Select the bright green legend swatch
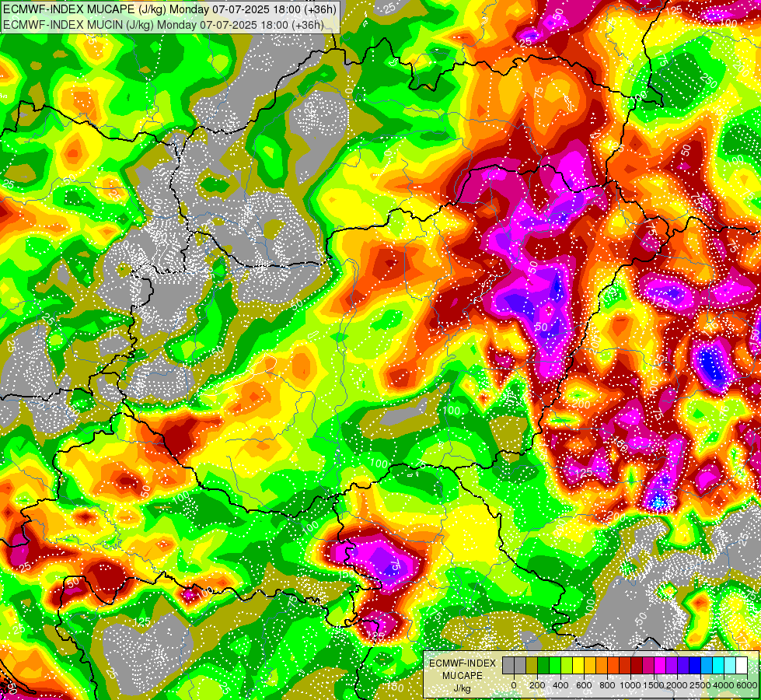Image resolution: width=761 pixels, height=700 pixels. click(555, 666)
